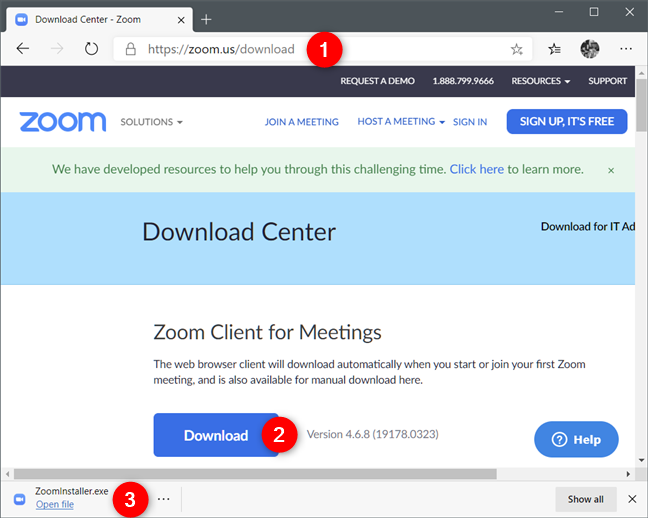Viewport: 648px width, 518px height.
Task: Click Show all downloads button
Action: point(586,499)
